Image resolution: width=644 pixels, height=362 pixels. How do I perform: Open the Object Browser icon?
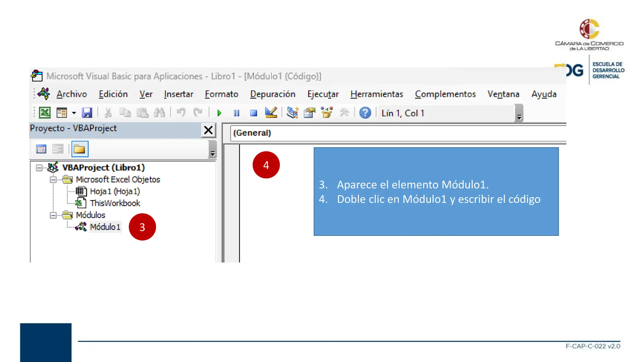click(327, 112)
